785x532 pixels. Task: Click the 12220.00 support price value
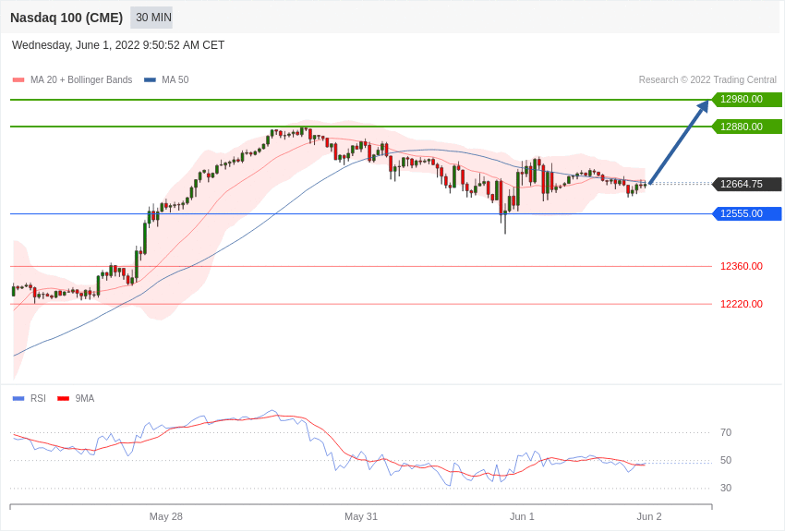pos(742,304)
